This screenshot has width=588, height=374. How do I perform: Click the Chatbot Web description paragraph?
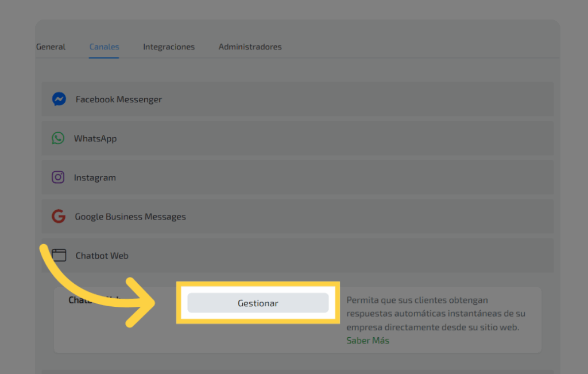point(435,314)
